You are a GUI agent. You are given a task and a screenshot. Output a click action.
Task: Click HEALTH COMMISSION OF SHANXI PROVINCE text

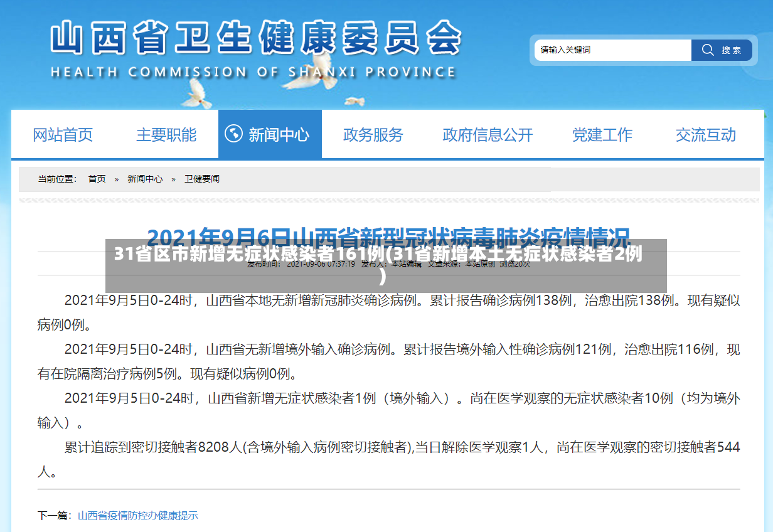pos(253,72)
